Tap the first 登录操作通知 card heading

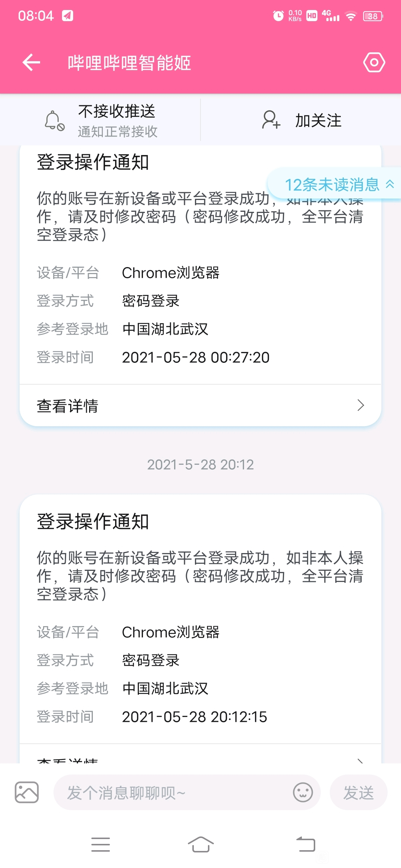(x=93, y=162)
